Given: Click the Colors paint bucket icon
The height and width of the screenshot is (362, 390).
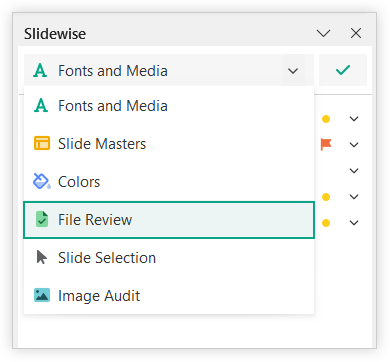Looking at the screenshot, I should (42, 181).
